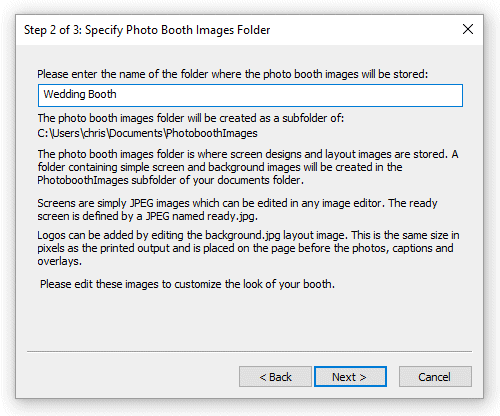Go back with the < Back button
The height and width of the screenshot is (416, 500).
[x=275, y=377]
